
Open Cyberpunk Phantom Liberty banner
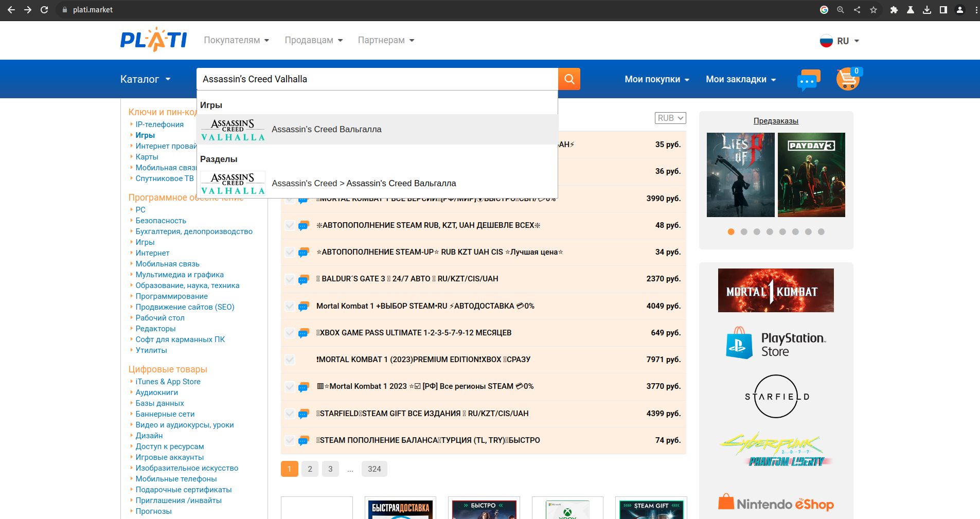tap(776, 450)
